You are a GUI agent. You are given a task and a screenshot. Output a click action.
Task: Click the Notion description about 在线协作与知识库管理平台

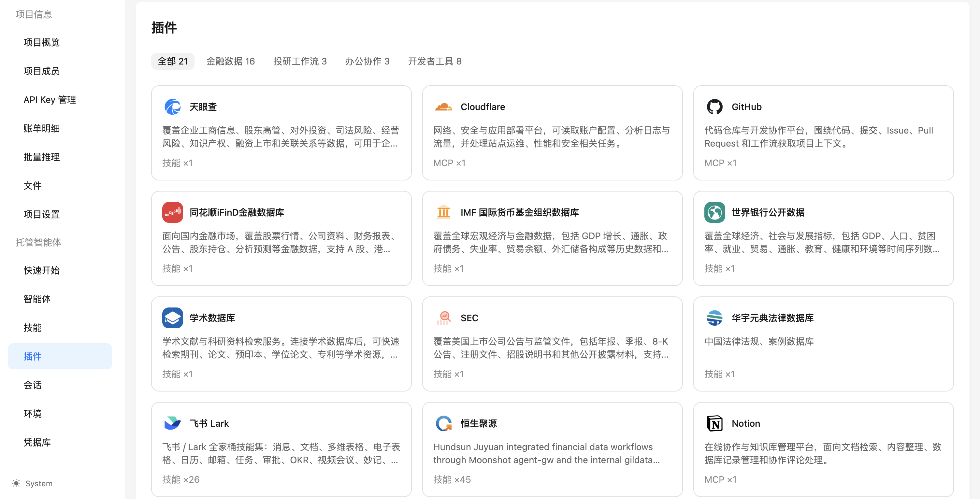823,453
